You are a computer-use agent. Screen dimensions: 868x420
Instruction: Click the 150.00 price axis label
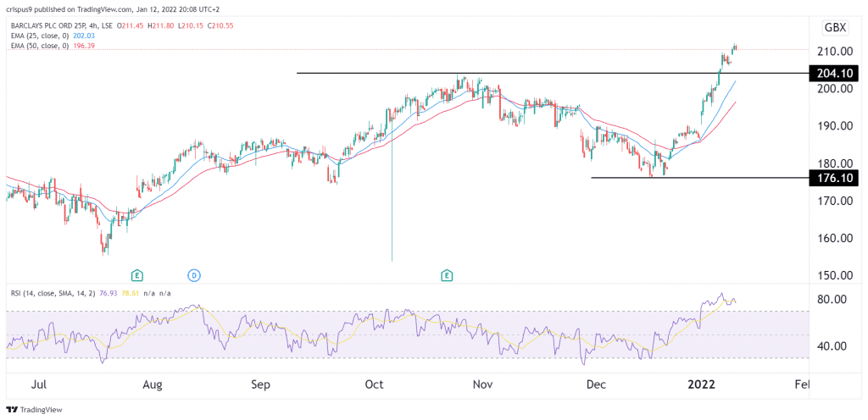837,276
